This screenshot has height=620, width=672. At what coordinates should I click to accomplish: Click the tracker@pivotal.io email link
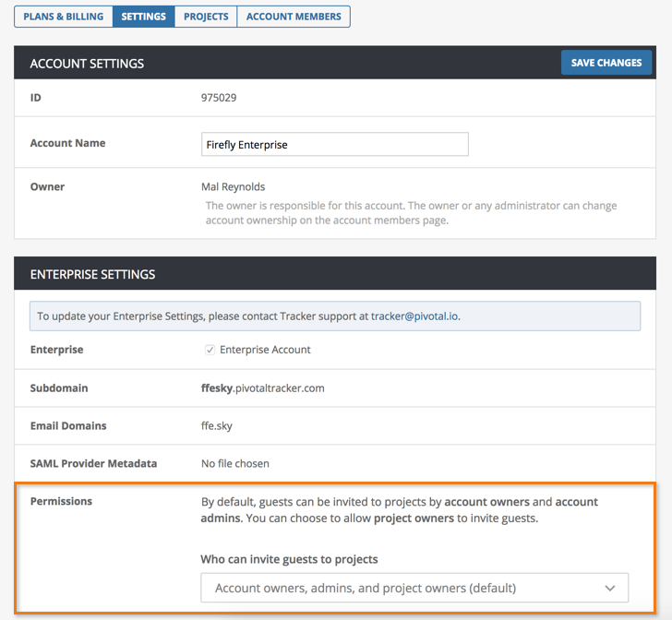(x=414, y=316)
